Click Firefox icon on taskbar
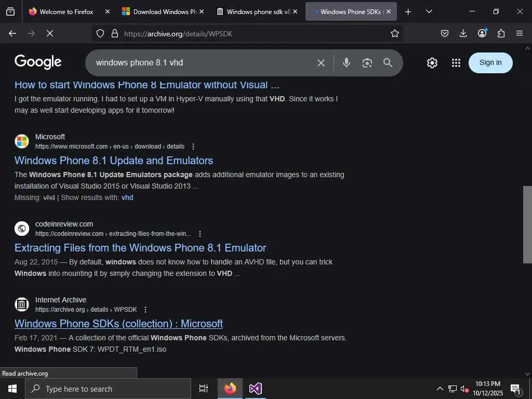The image size is (532, 399). [x=230, y=389]
